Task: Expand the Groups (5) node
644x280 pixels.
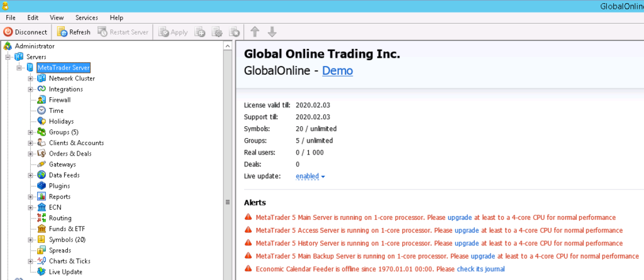Action: 30,132
